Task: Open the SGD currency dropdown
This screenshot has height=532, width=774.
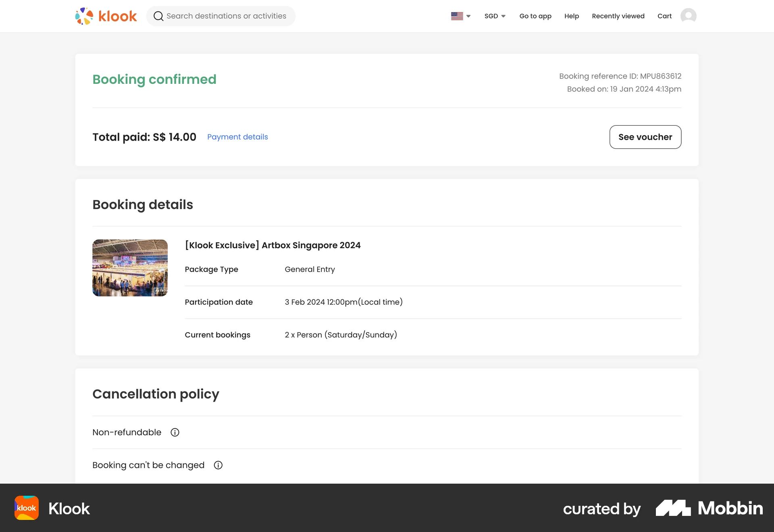Action: 495,16
